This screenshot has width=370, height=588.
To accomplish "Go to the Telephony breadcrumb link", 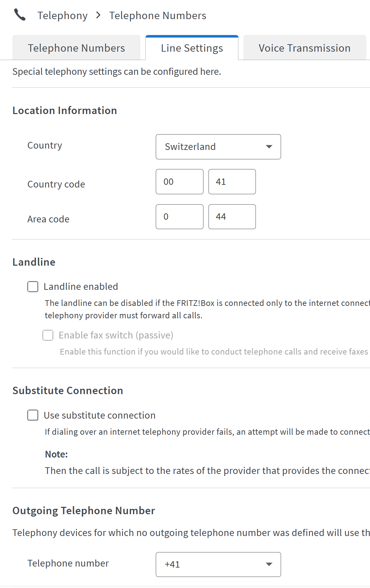I will pyautogui.click(x=62, y=15).
